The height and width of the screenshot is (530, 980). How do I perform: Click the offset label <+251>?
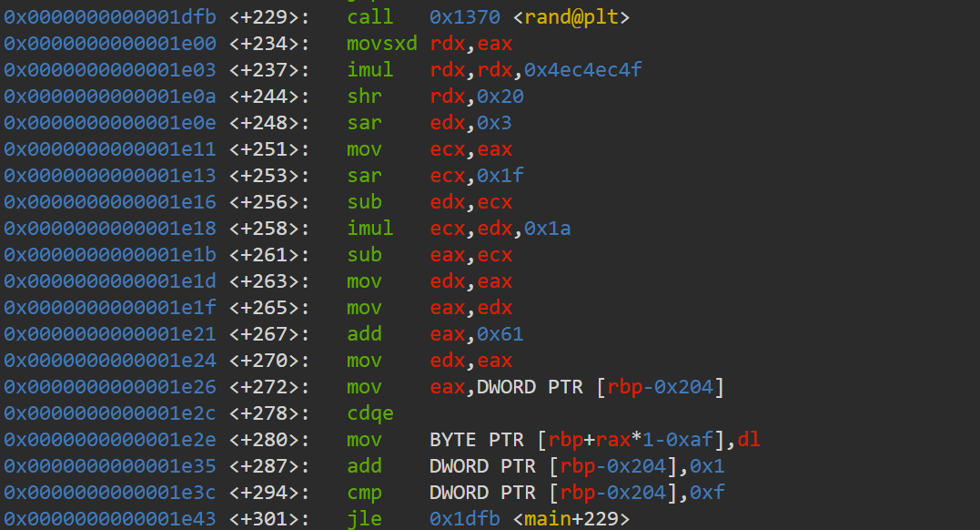pos(268,149)
